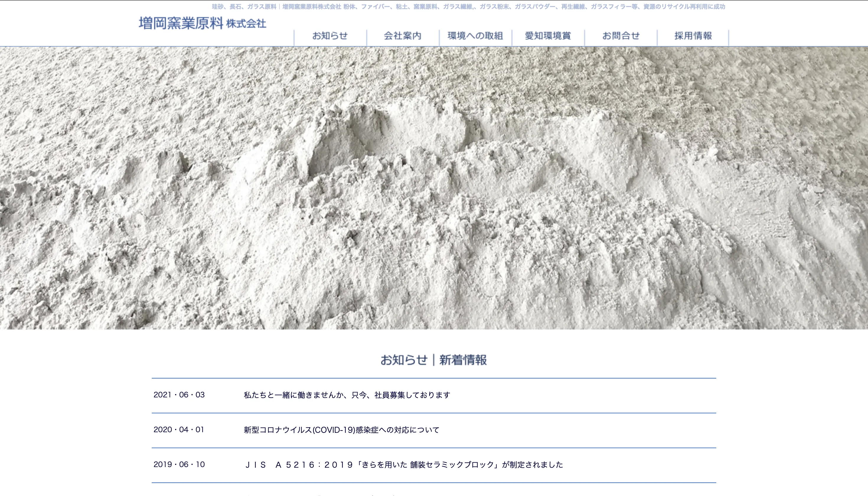The image size is (868, 496).
Task: Open the 社員募集 recruiting news link
Action: [347, 395]
